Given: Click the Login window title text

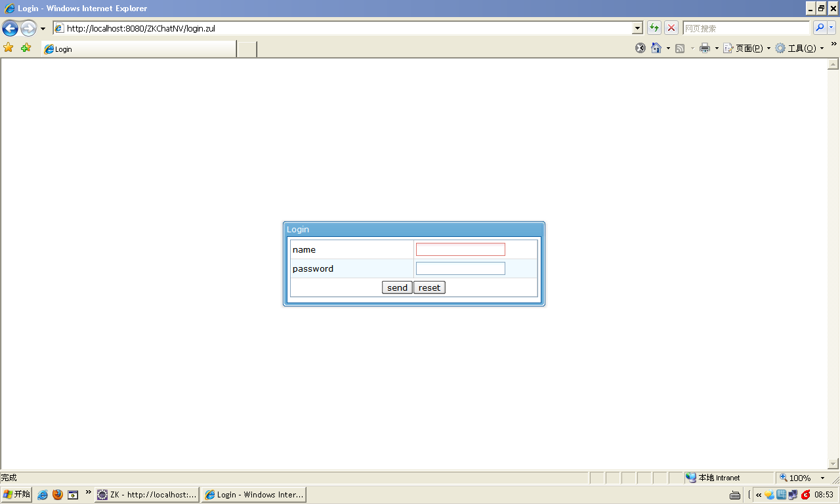Looking at the screenshot, I should (x=298, y=230).
